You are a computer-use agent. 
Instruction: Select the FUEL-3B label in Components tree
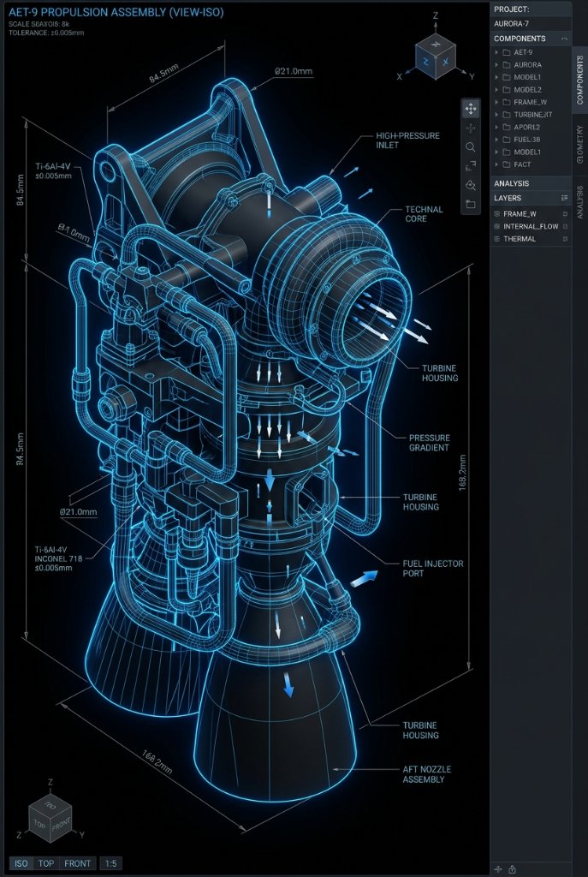pos(527,140)
